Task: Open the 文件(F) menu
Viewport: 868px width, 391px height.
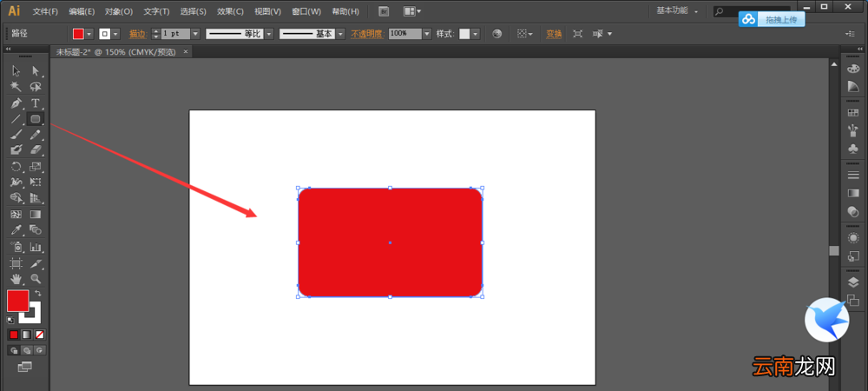Action: pos(45,11)
